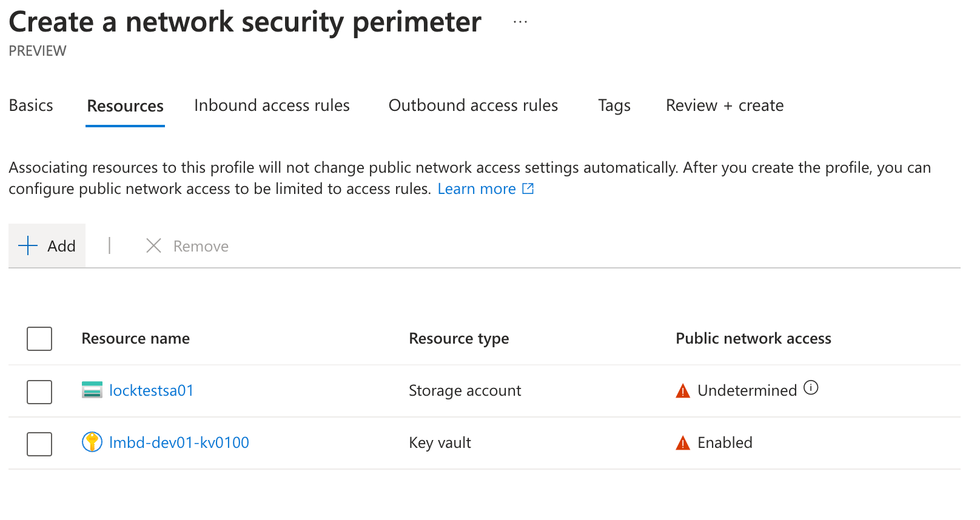980x520 pixels.
Task: Click the info icon next to Undetermined
Action: coord(811,388)
